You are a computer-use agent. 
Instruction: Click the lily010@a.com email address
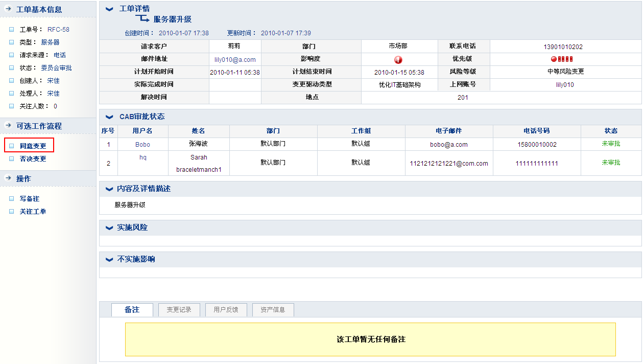[235, 60]
